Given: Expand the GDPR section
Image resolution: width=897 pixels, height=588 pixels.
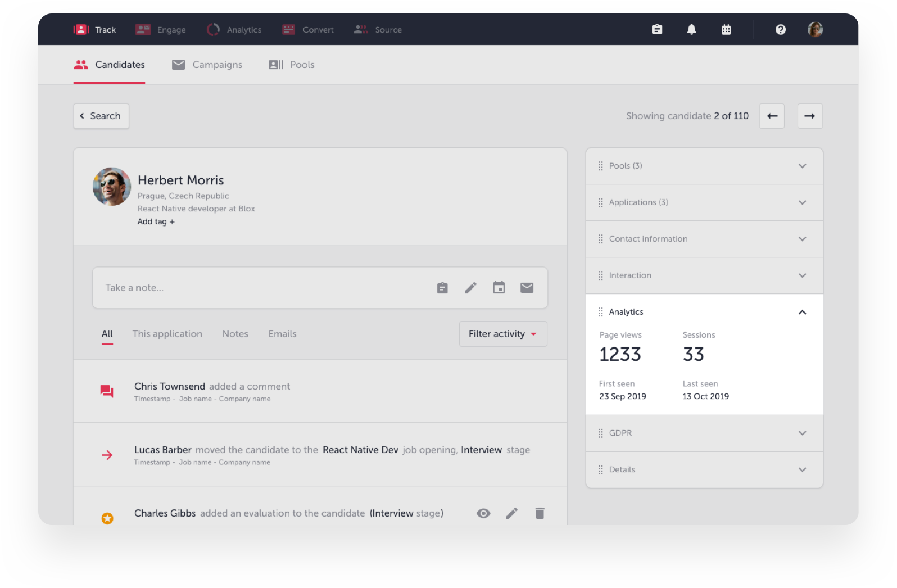Looking at the screenshot, I should (802, 433).
